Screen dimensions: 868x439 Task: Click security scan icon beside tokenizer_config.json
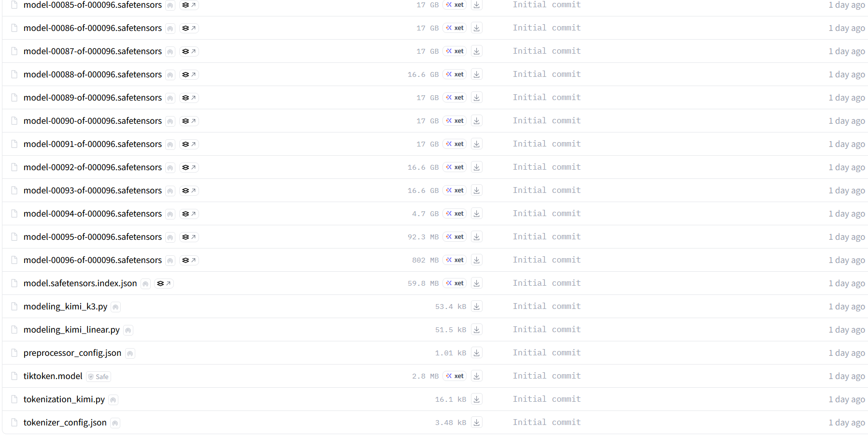[x=115, y=423]
